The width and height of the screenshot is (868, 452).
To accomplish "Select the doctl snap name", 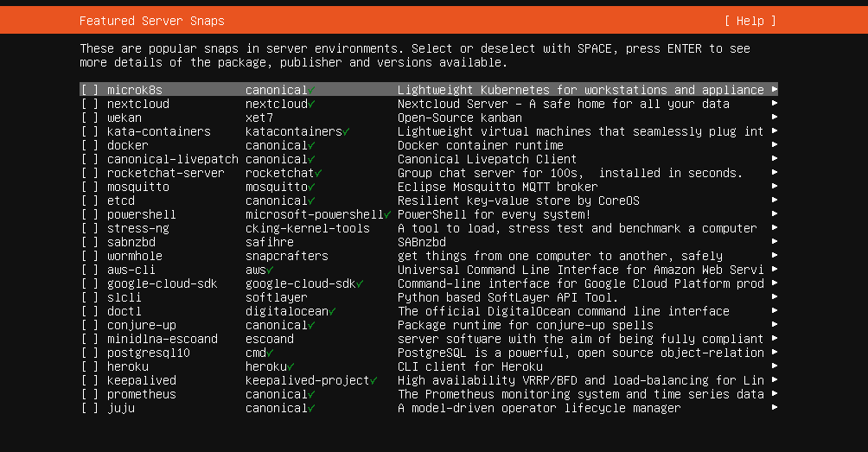I will 124,311.
